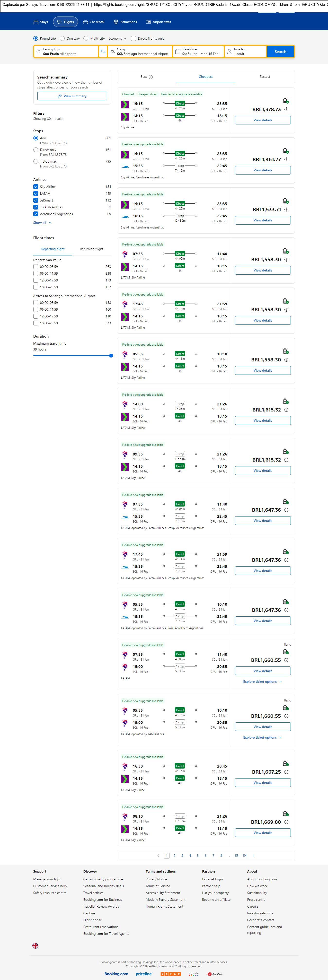Switch to the Returning flight tab
The image size is (328, 980).
pyautogui.click(x=91, y=249)
